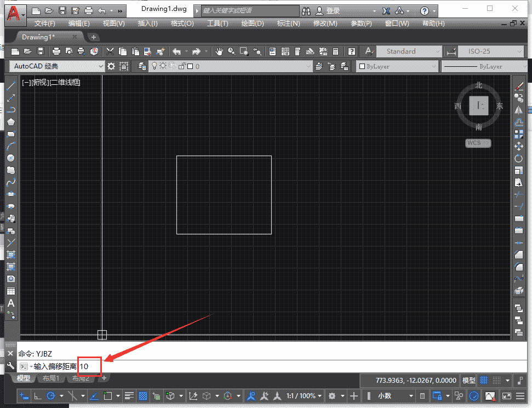
Task: Close the command line window X button
Action: tap(10, 353)
